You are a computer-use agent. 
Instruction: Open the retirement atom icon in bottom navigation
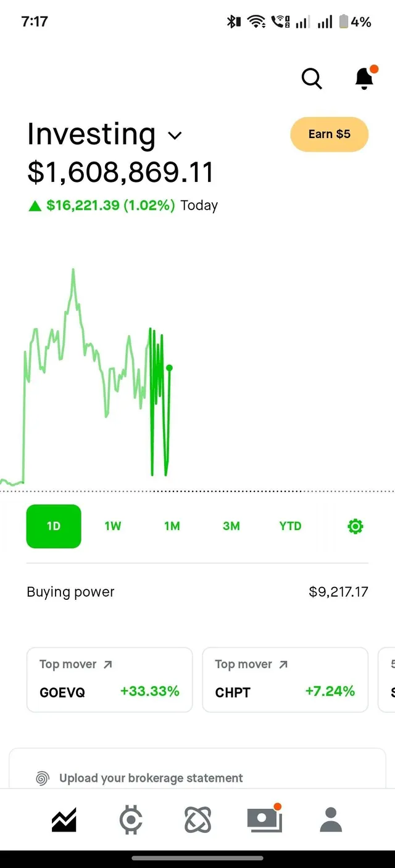(x=197, y=820)
